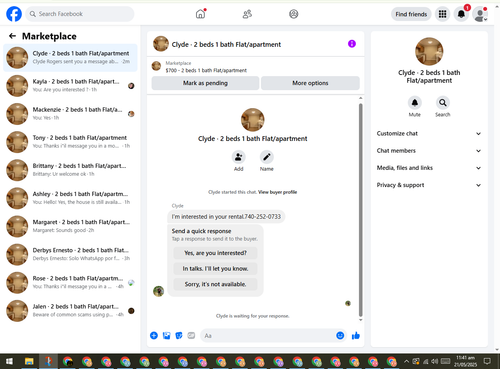Open the Tony conversation

pos(70,142)
